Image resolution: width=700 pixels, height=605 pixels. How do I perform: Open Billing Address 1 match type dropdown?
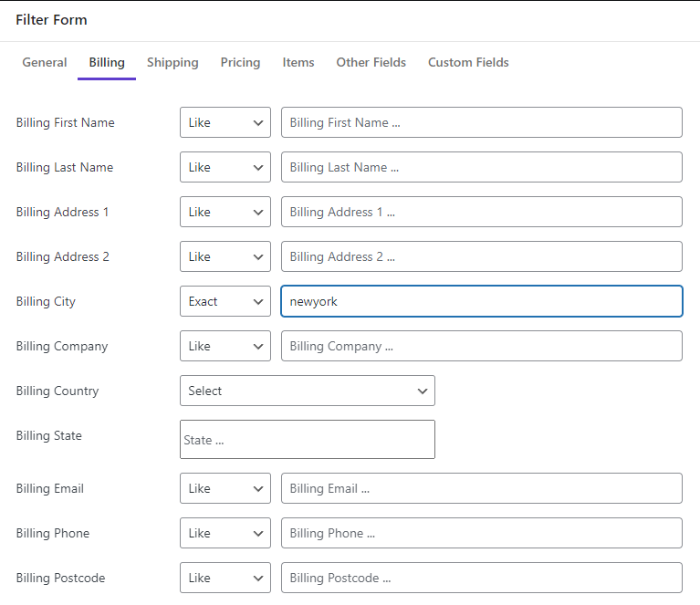225,212
